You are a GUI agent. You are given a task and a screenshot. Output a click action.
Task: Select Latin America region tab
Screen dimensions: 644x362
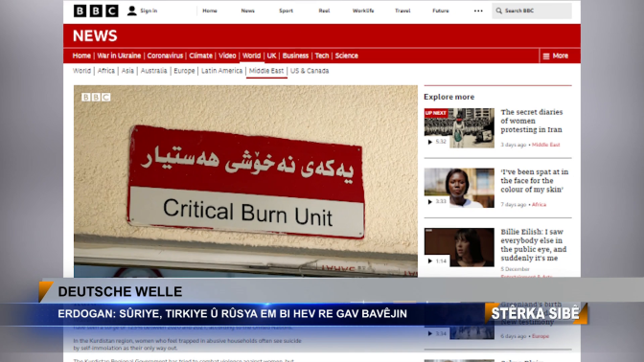tap(221, 71)
